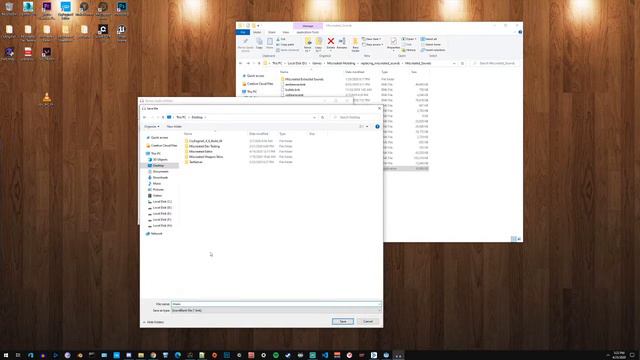Select Pictures in save dialog sidebar
Image resolution: width=640 pixels, height=360 pixels.
[x=156, y=189]
